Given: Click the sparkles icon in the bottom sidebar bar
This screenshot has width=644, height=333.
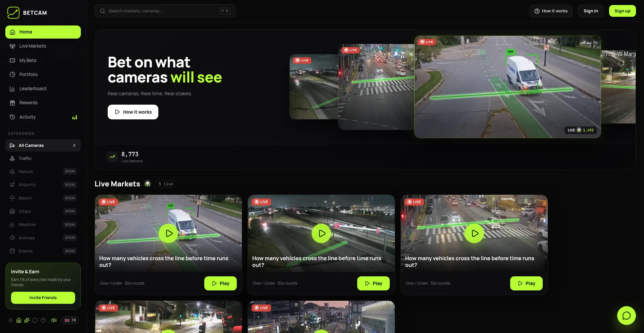Looking at the screenshot, I should click(x=27, y=320).
